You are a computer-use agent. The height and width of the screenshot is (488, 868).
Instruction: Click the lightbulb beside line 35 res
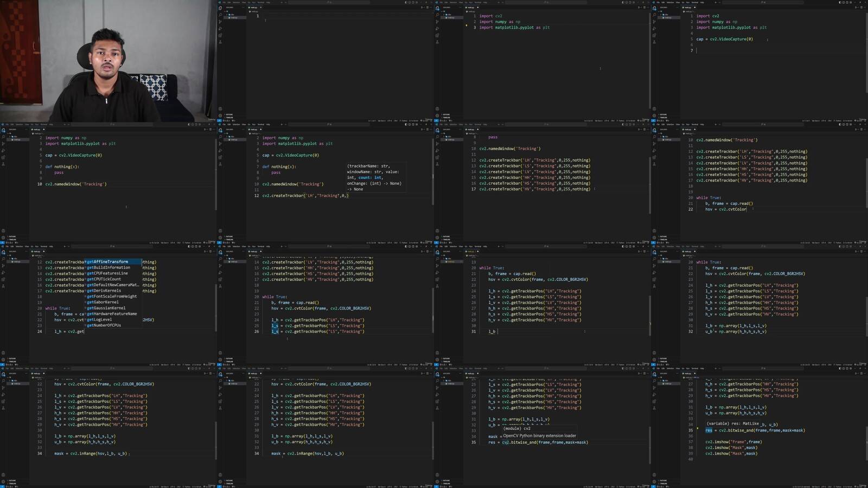pos(698,428)
